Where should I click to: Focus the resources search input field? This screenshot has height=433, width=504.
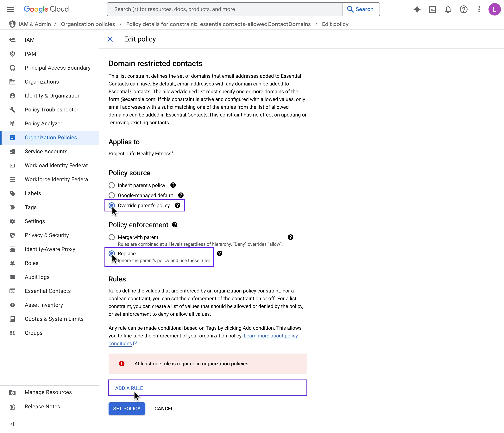tap(225, 9)
